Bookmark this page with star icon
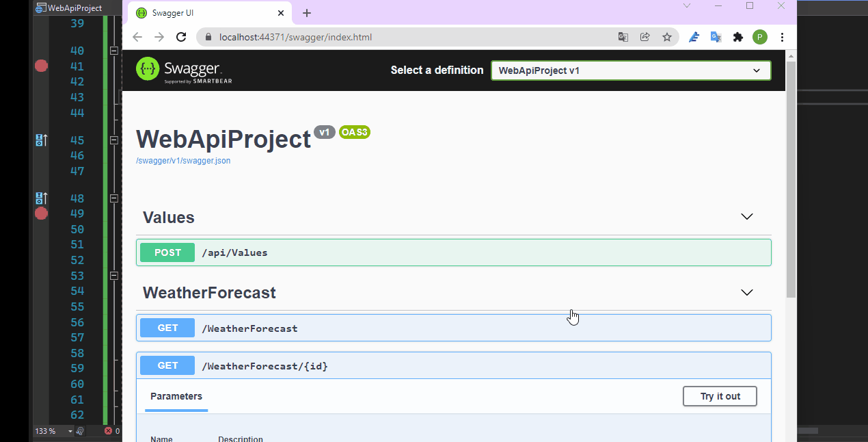 [x=666, y=37]
